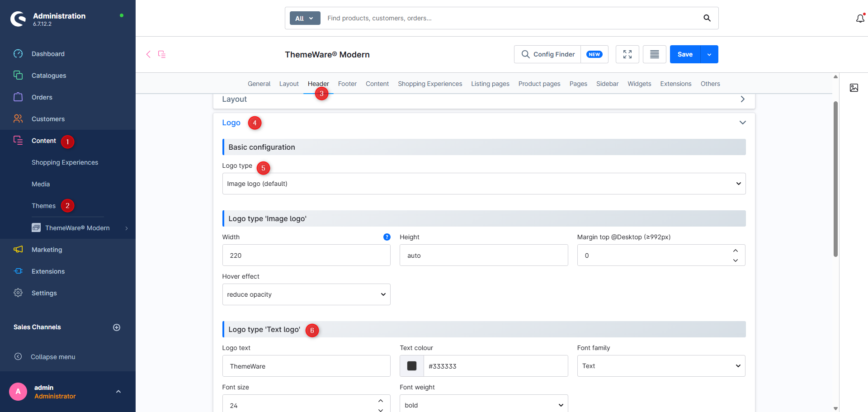Screen dimensions: 868x412
Task: Click the search magnifier icon
Action: [x=707, y=18]
